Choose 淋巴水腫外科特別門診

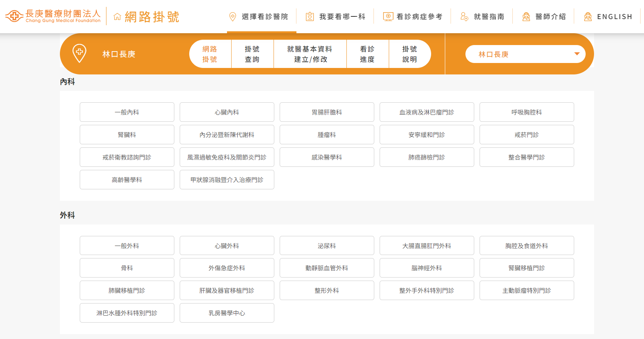pyautogui.click(x=127, y=313)
